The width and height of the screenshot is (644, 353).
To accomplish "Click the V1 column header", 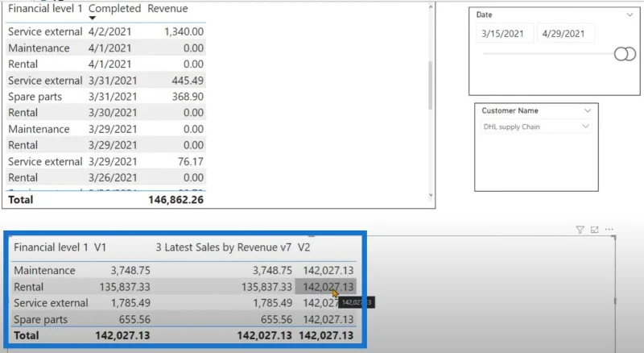I will pos(100,247).
